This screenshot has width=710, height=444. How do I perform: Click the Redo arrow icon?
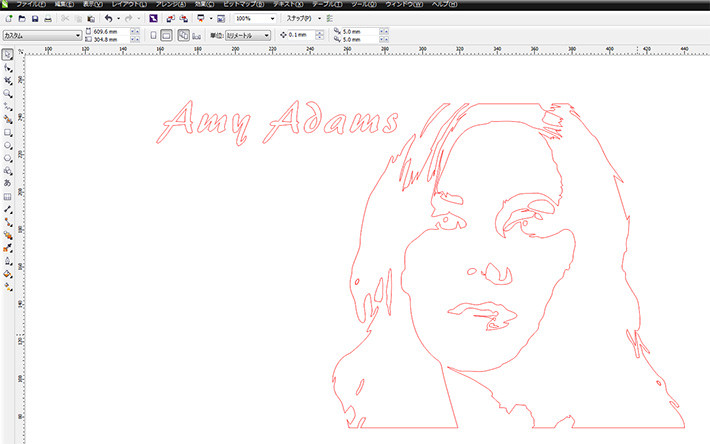coord(129,19)
